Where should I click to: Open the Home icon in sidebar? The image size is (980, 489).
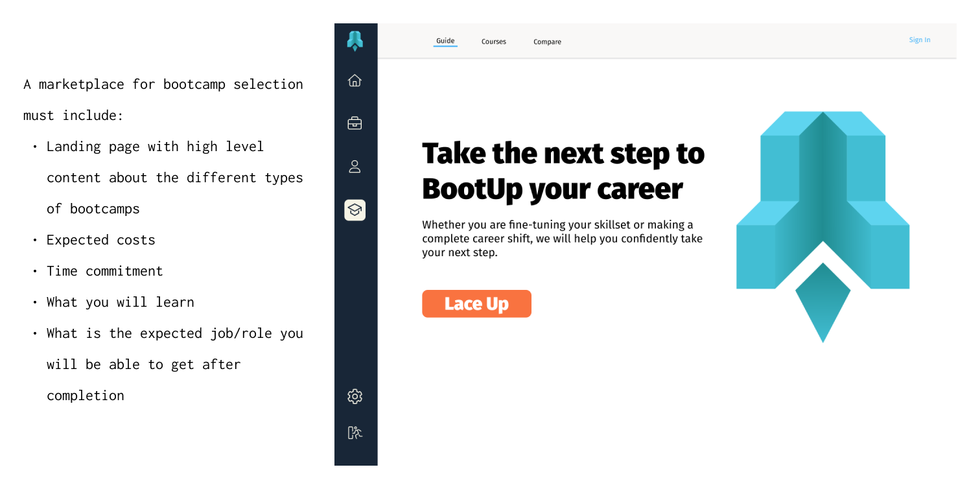pyautogui.click(x=355, y=80)
